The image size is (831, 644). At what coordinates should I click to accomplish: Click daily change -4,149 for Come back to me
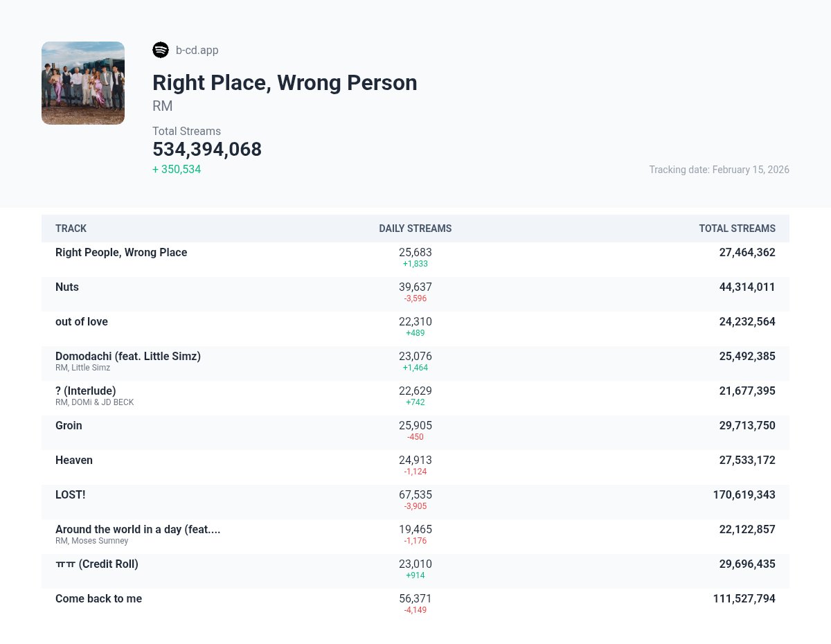pos(415,610)
